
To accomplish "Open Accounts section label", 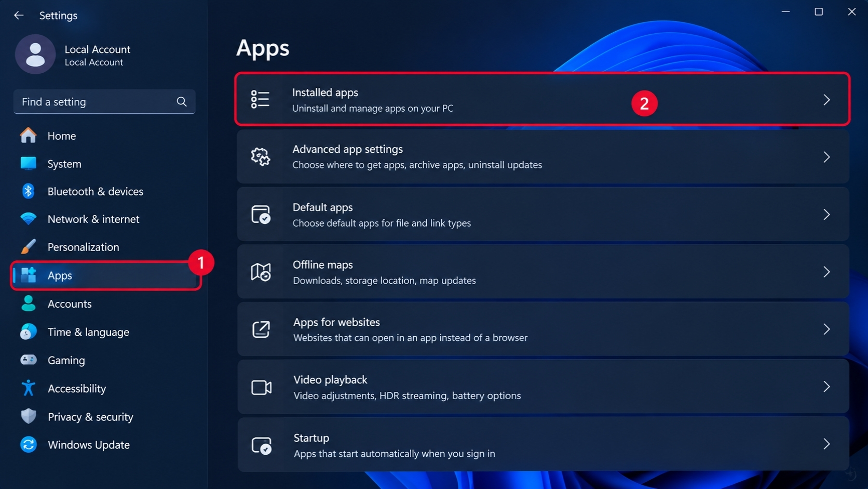I will tap(70, 303).
